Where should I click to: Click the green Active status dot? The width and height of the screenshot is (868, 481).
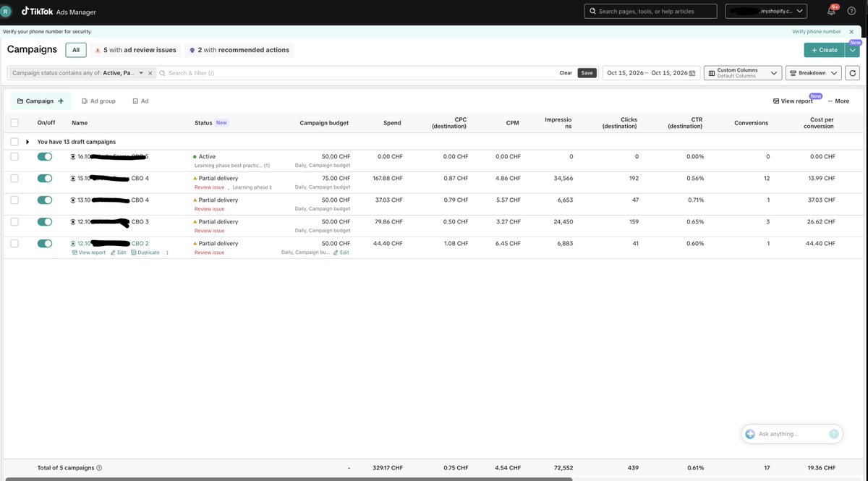pyautogui.click(x=195, y=157)
